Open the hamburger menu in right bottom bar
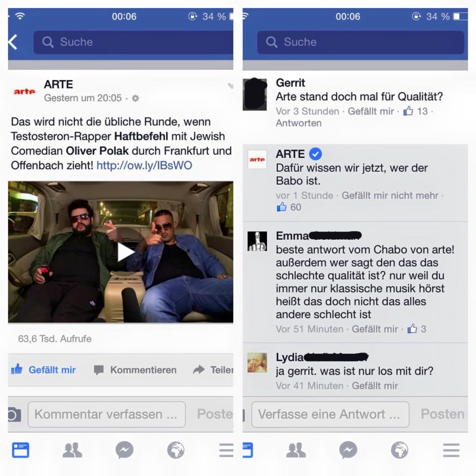The image size is (476, 476). pos(451,450)
